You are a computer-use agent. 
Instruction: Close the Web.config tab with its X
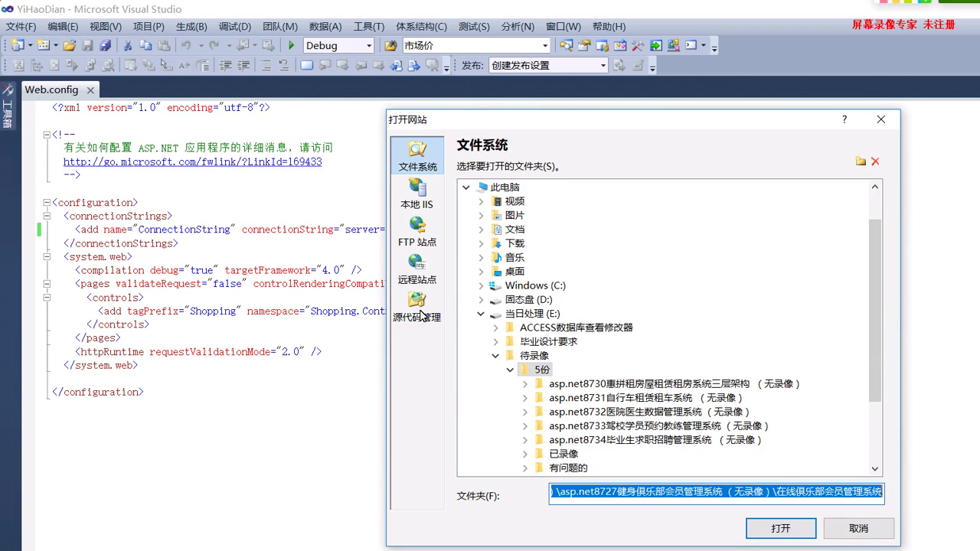click(x=90, y=90)
